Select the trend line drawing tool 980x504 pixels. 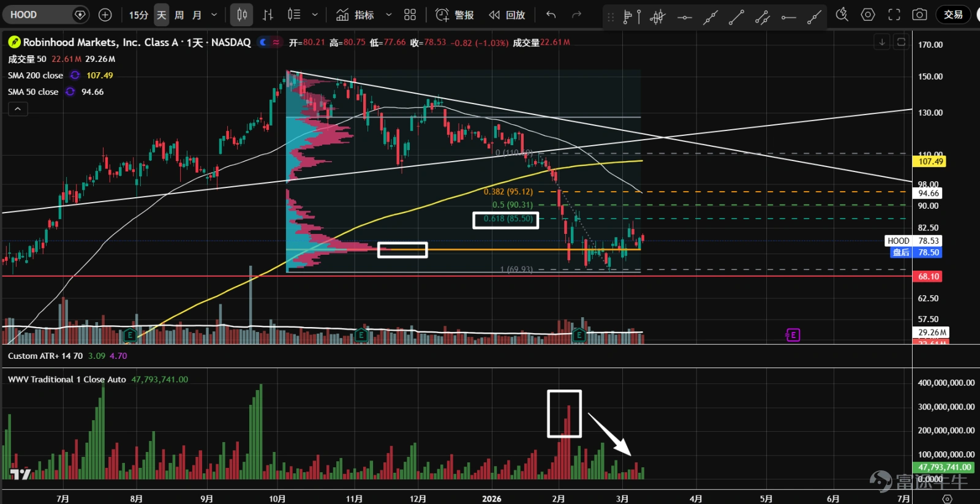(x=736, y=17)
